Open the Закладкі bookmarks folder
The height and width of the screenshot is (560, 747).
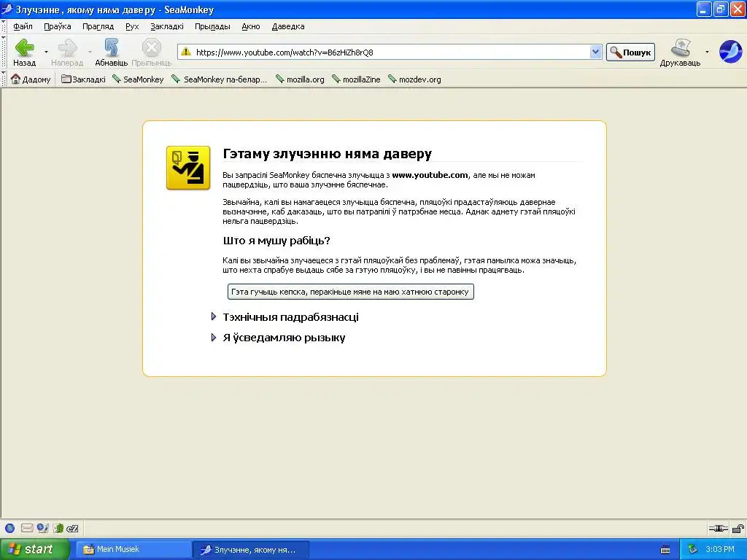click(83, 79)
